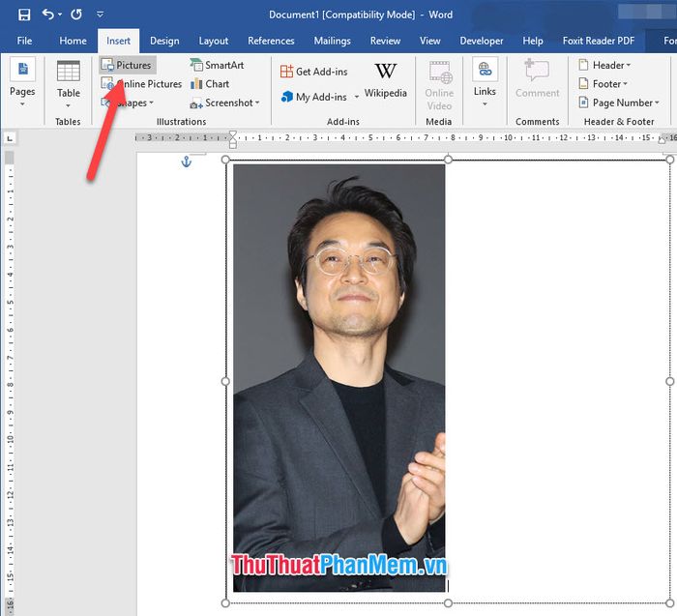Open the References tab
677x616 pixels.
[x=271, y=41]
